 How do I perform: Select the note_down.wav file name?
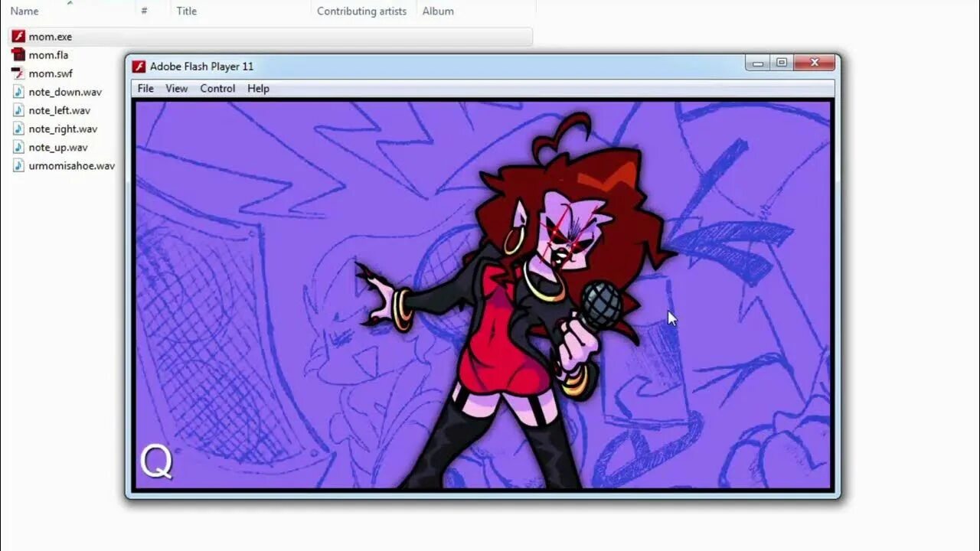(x=65, y=91)
